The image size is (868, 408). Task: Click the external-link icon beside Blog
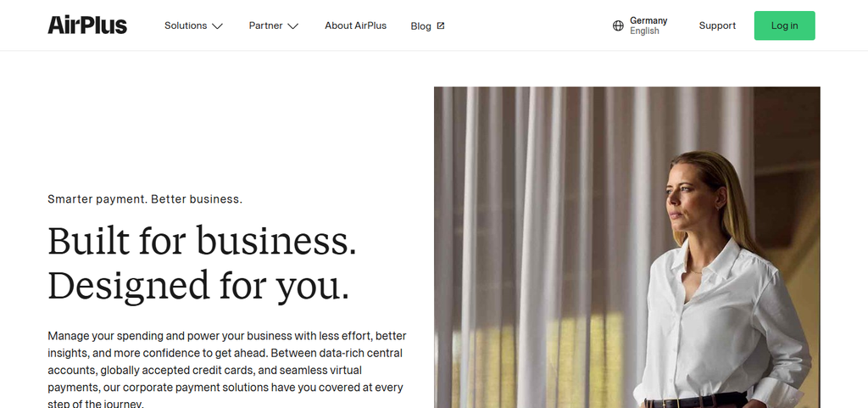tap(441, 25)
